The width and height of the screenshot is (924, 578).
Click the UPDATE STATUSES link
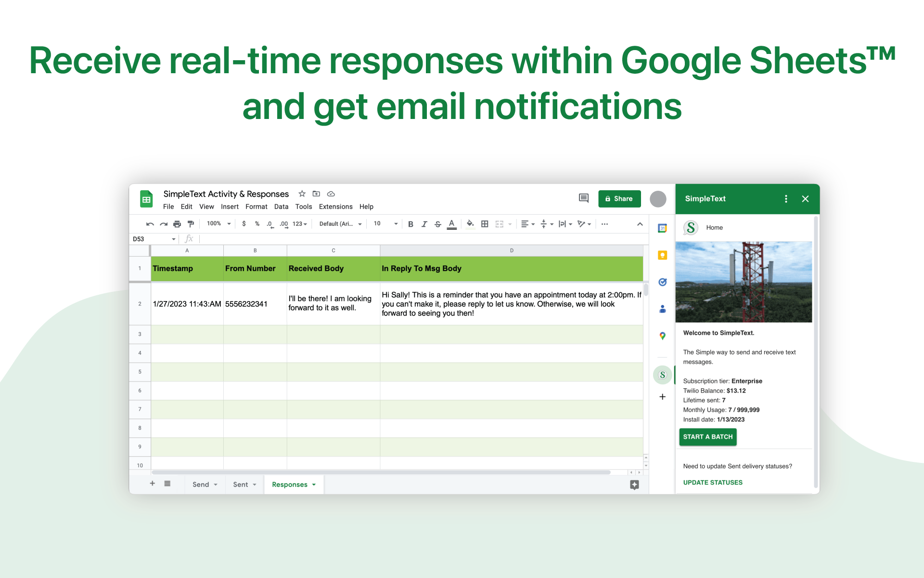tap(712, 482)
